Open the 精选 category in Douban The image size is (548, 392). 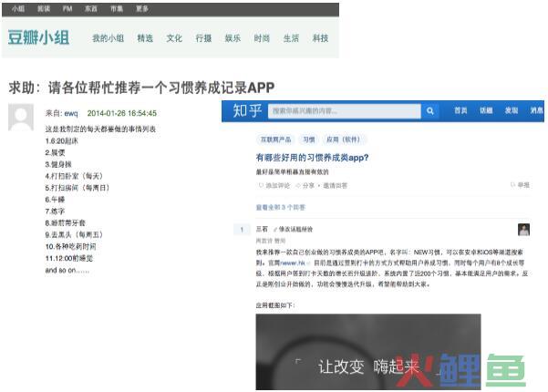point(145,38)
